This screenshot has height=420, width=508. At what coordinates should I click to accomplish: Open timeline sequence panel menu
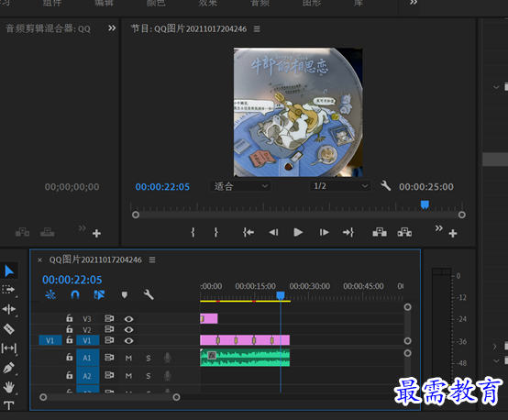152,260
